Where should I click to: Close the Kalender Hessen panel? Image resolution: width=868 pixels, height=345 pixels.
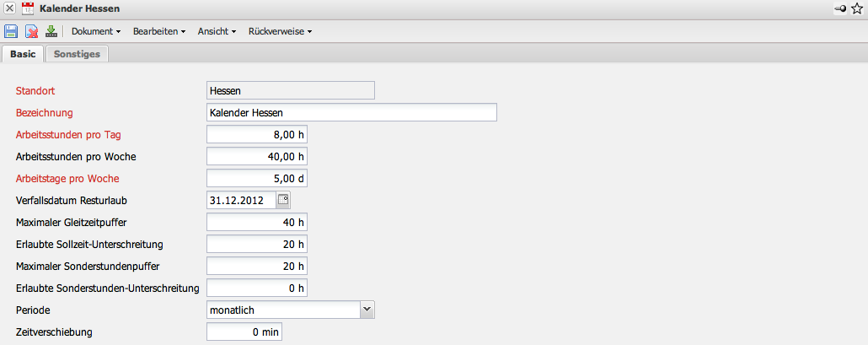click(x=9, y=8)
